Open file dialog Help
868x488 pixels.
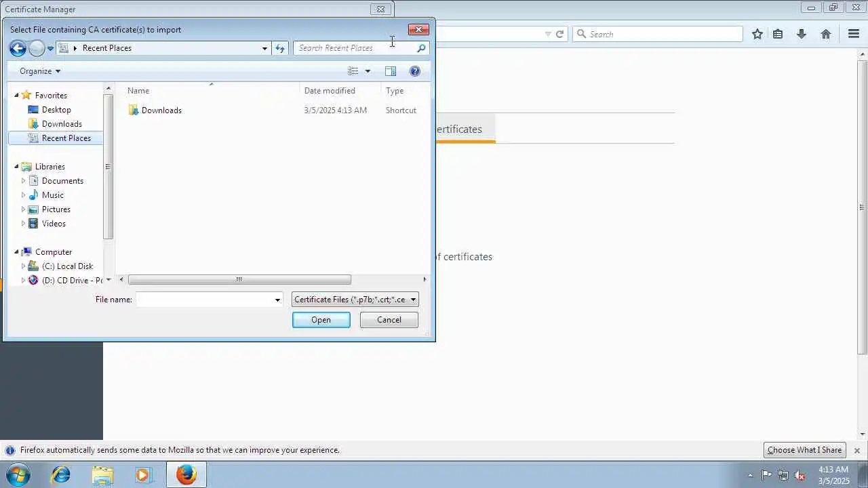tap(415, 71)
